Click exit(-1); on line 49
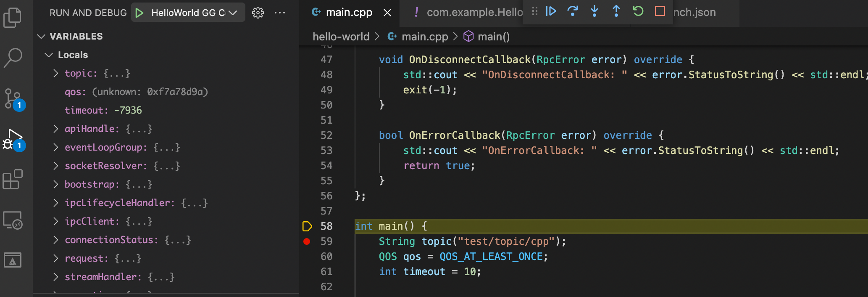Screen dimensions: 868x297 [430, 90]
